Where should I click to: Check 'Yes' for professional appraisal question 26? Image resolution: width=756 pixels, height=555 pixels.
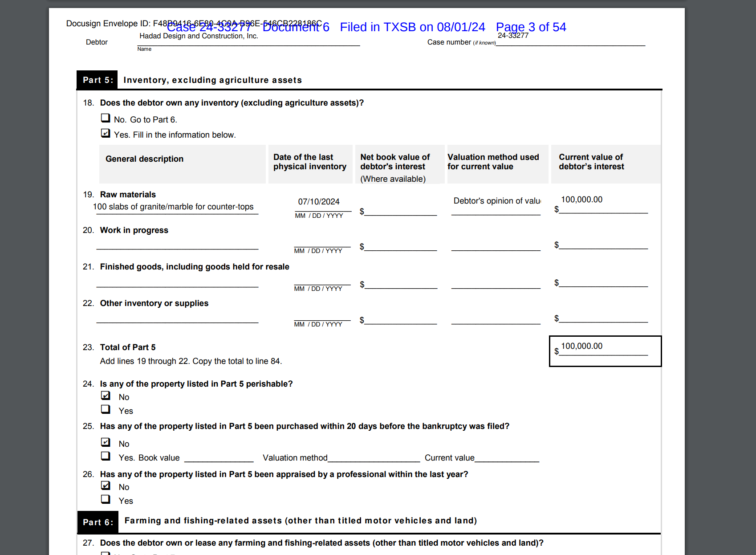(x=106, y=499)
